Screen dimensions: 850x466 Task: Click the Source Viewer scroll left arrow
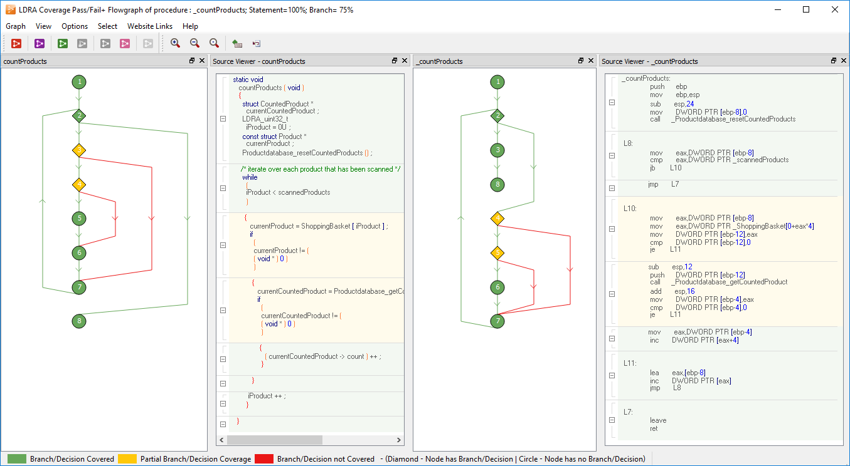(x=222, y=440)
